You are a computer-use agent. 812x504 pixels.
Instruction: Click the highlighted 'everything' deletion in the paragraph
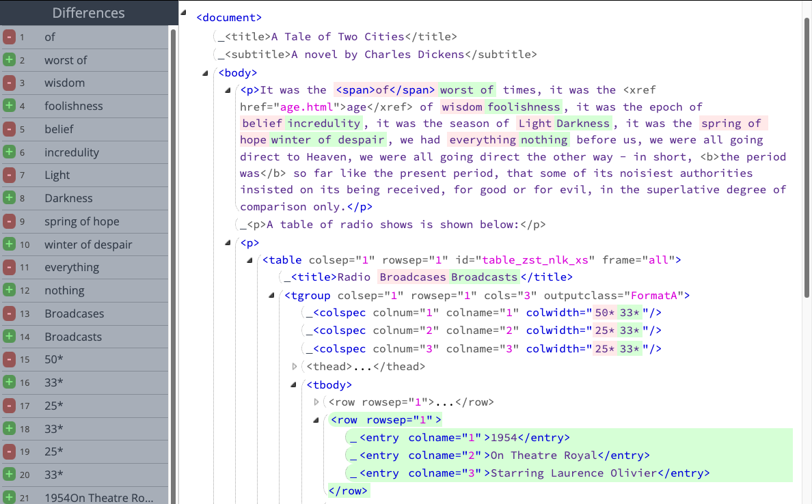click(x=482, y=140)
